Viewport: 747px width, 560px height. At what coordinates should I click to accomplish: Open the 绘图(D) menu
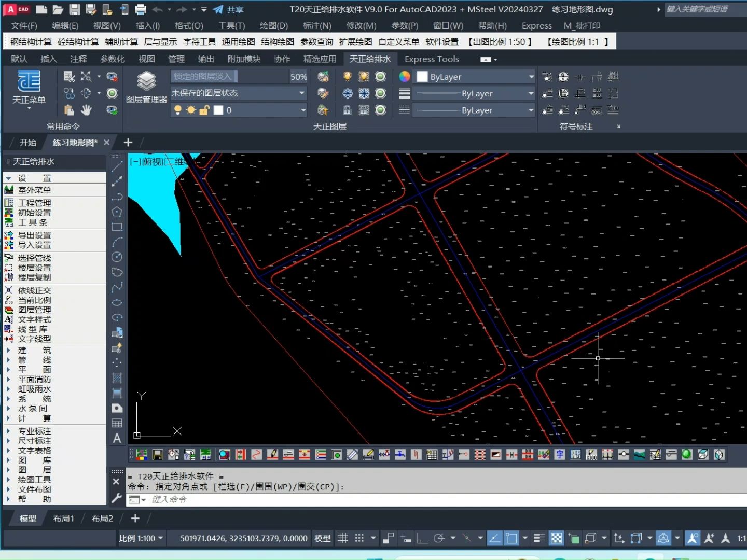pos(273,25)
